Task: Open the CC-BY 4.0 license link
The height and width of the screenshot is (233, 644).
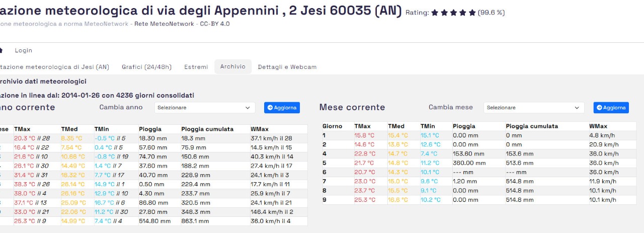Action: click(214, 24)
